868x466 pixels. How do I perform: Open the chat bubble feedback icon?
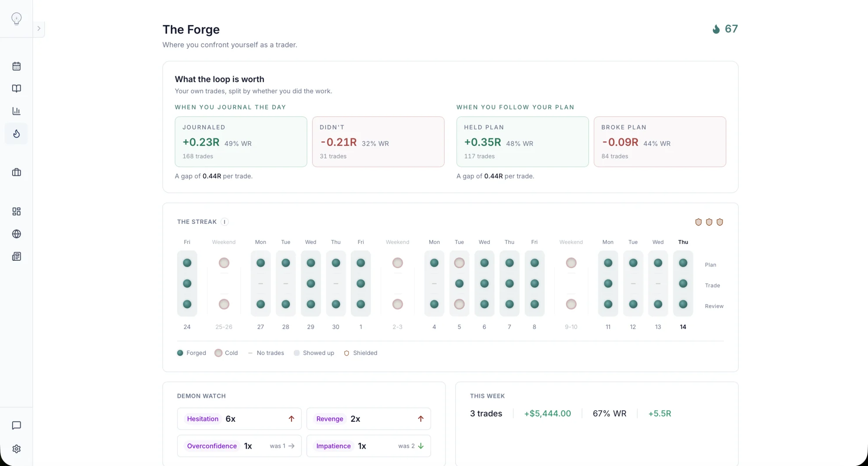[x=16, y=426]
